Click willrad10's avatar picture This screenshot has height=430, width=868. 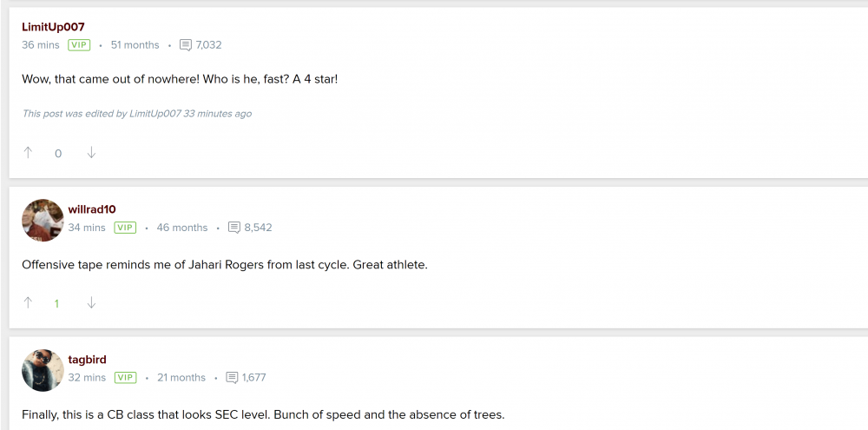tap(43, 220)
